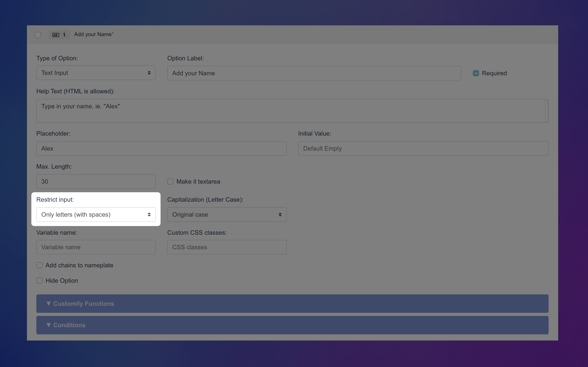Viewport: 588px width, 367px height.
Task: Open the Capitalization letter case dropdown
Action: tap(227, 214)
